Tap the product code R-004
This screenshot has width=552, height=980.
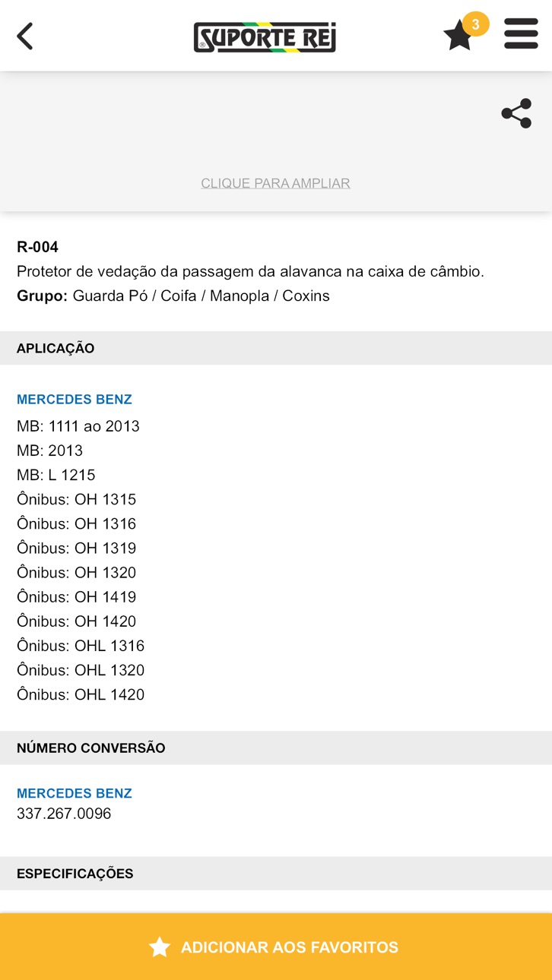pos(38,247)
